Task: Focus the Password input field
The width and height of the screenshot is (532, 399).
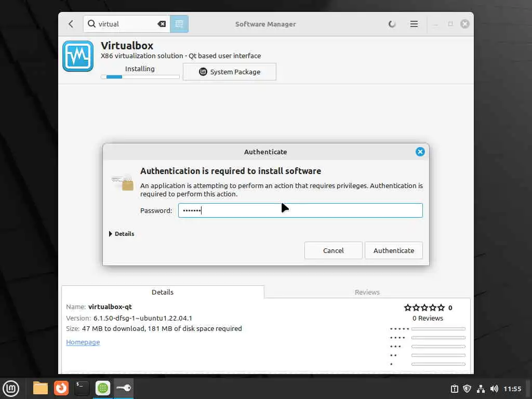Action: (x=300, y=210)
